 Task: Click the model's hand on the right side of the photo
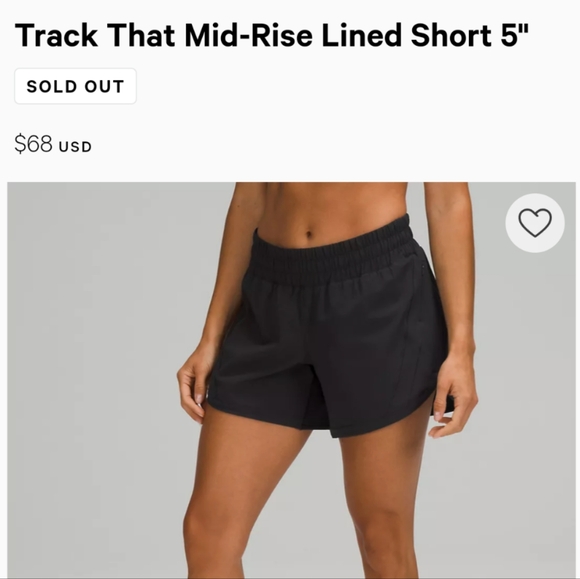(455, 398)
